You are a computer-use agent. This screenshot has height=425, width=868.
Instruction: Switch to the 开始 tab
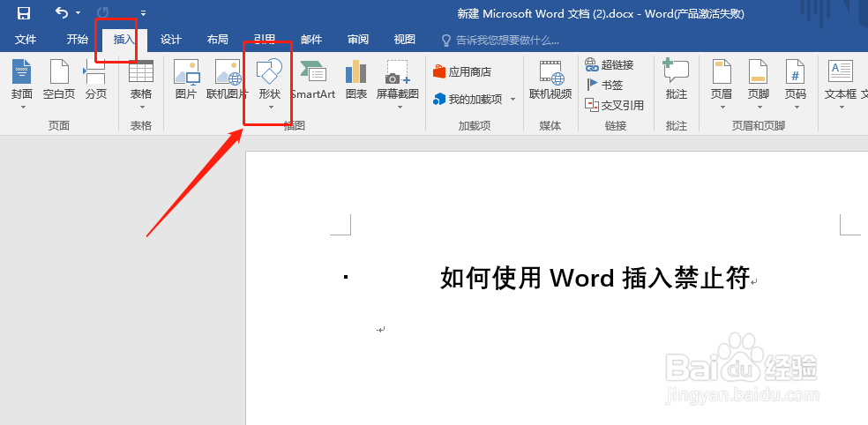77,40
